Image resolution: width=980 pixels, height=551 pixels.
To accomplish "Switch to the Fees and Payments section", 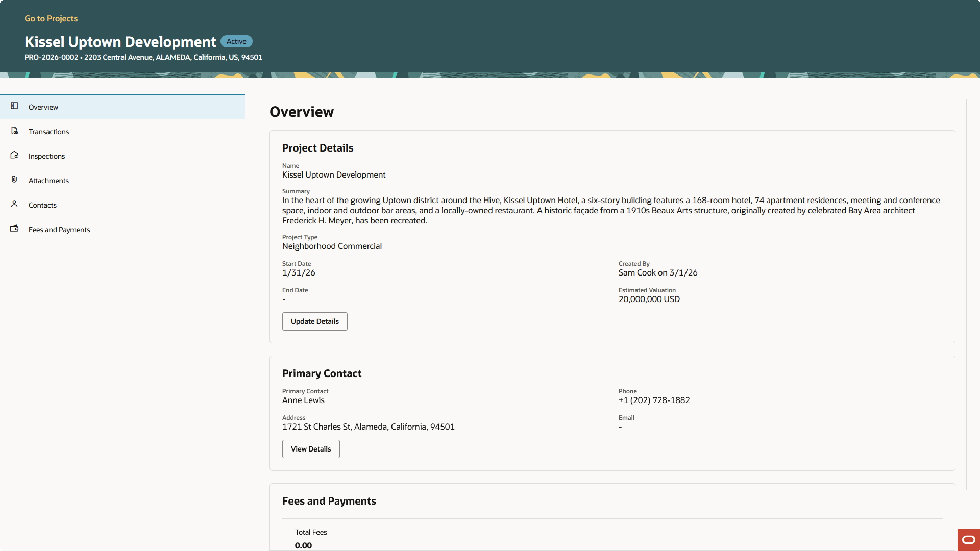I will [59, 229].
